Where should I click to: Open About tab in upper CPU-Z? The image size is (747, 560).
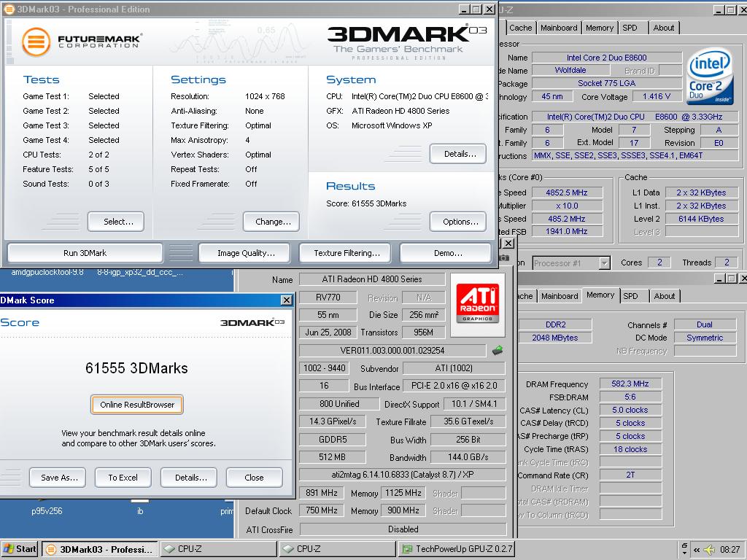pos(664,28)
